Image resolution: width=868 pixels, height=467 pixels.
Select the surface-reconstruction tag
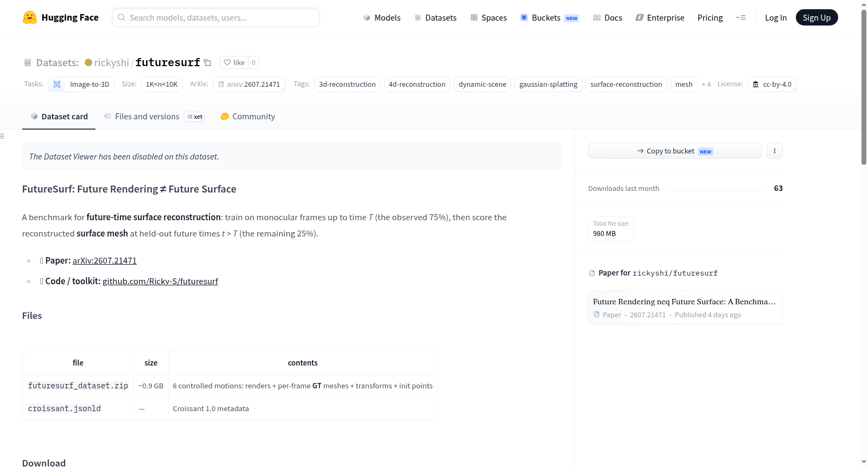[x=626, y=84]
